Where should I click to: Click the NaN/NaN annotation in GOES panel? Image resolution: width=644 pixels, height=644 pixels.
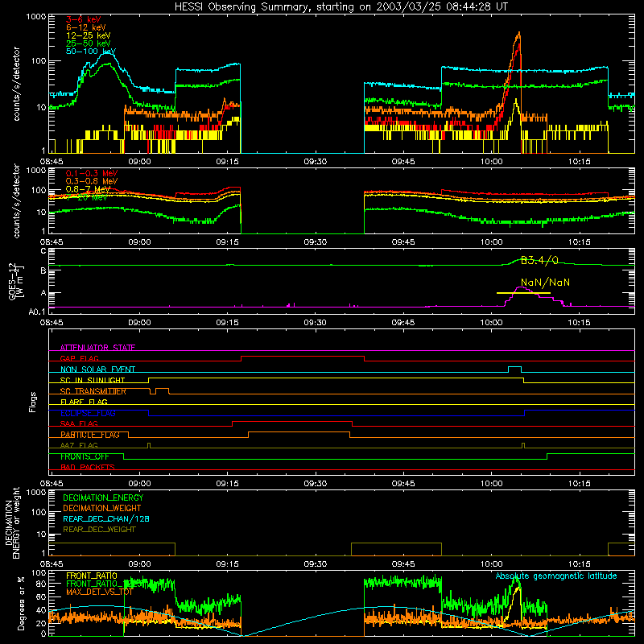point(545,283)
